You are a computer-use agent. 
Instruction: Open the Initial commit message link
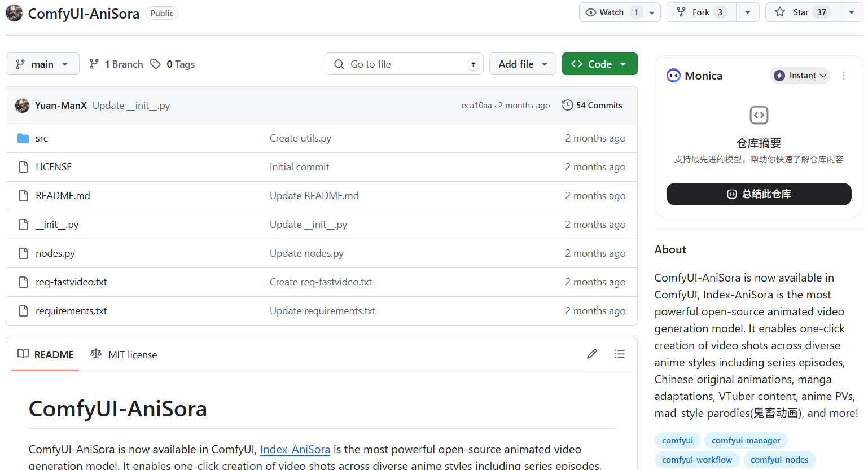point(299,167)
